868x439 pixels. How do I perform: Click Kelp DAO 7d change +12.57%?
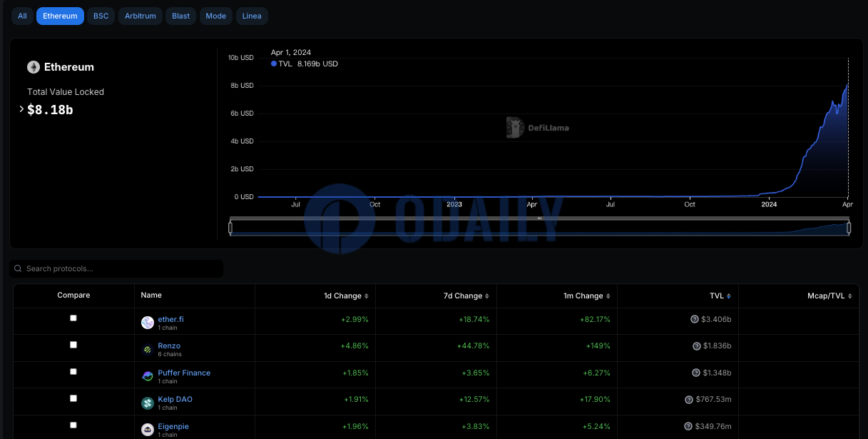pos(474,399)
